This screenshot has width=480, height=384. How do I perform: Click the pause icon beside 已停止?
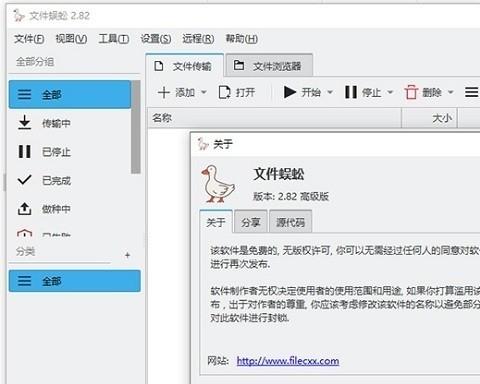(24, 151)
